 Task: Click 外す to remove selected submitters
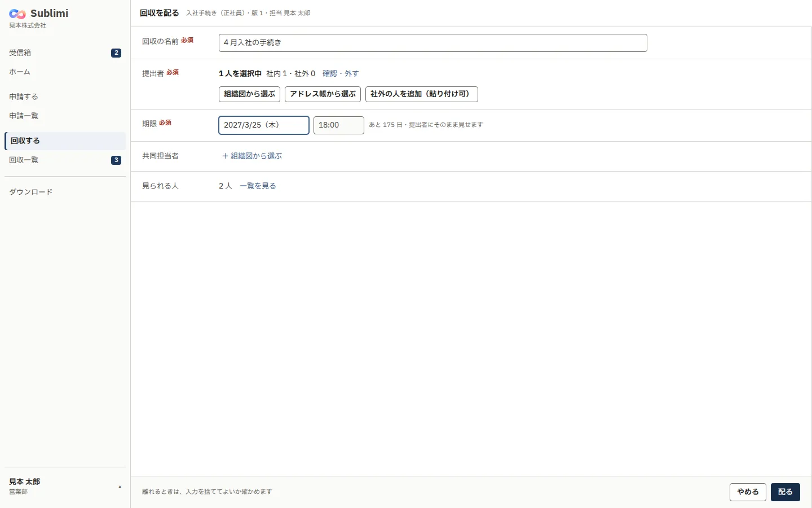click(351, 73)
